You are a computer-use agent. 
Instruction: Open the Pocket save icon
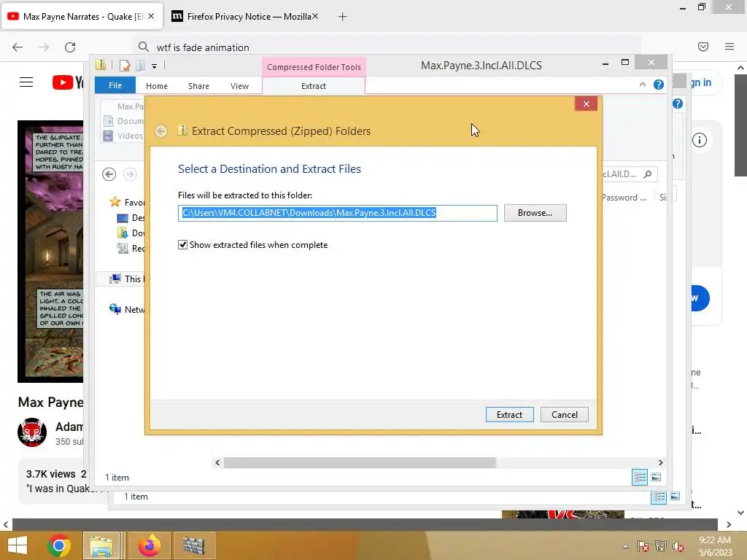(703, 46)
